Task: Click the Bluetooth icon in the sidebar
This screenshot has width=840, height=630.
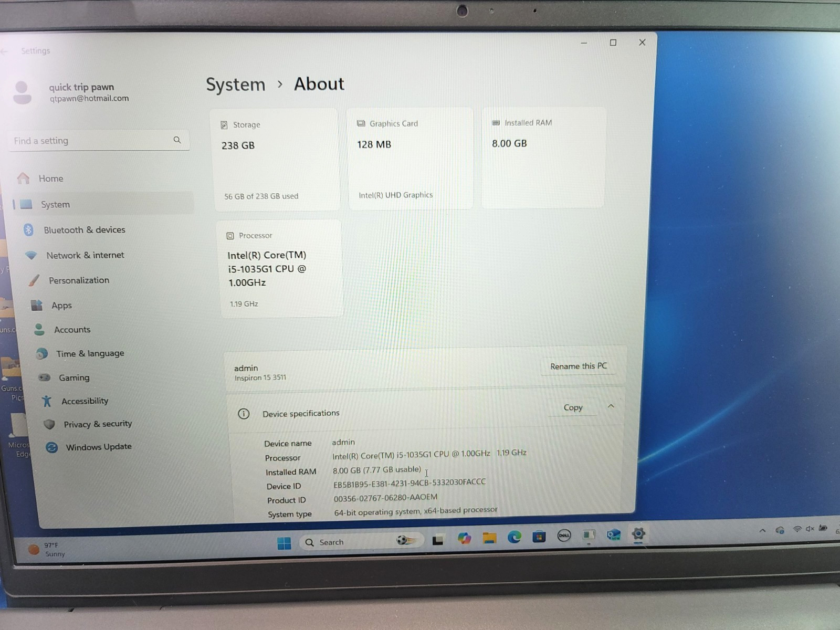Action: point(28,230)
